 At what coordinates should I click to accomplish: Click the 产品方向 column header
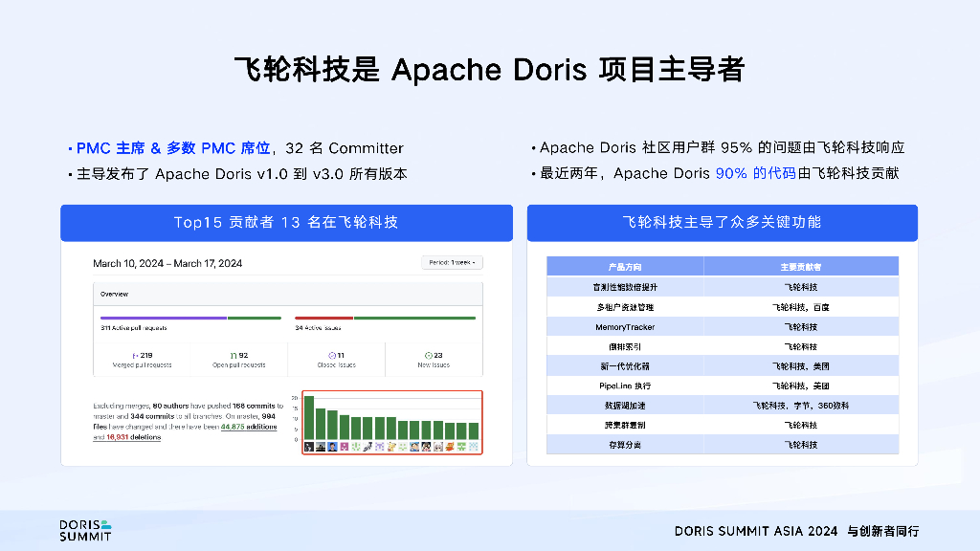click(624, 267)
